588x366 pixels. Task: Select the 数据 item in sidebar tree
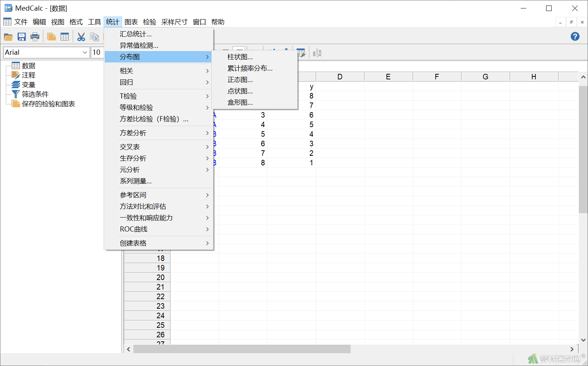pos(29,66)
